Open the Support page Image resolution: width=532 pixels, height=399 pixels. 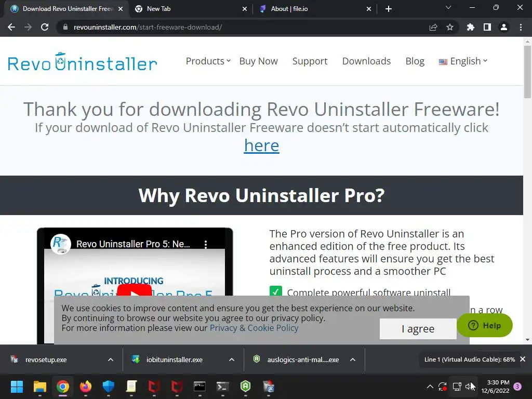[x=310, y=61]
